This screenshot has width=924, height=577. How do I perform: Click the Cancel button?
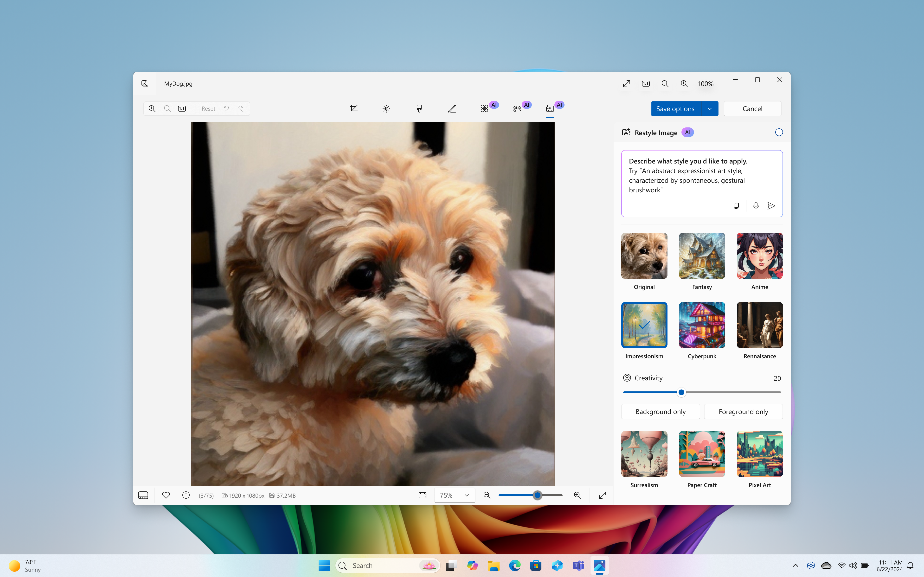(752, 108)
